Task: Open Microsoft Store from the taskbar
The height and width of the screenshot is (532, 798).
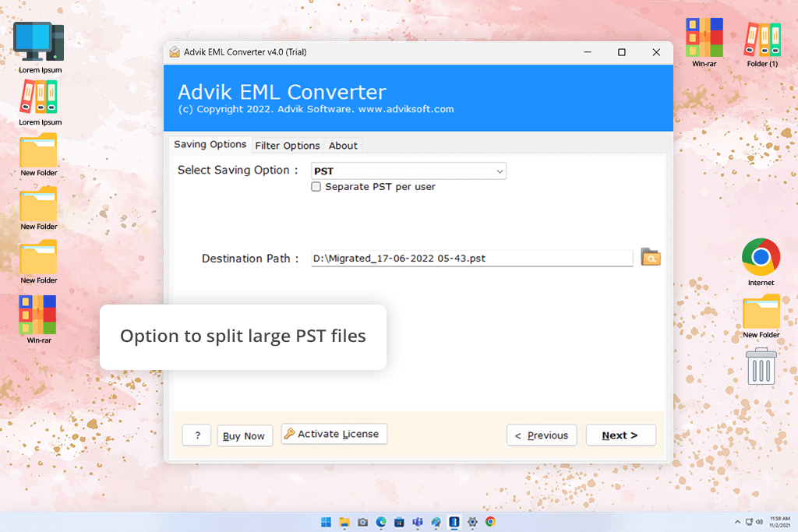Action: coord(400,522)
